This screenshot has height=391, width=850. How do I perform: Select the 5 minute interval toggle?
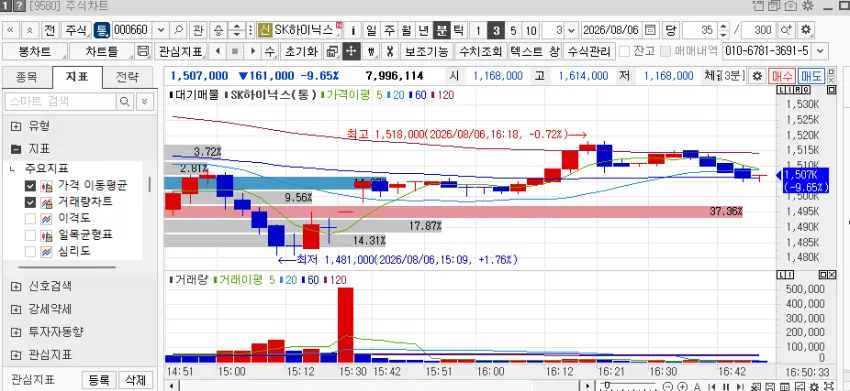click(513, 30)
